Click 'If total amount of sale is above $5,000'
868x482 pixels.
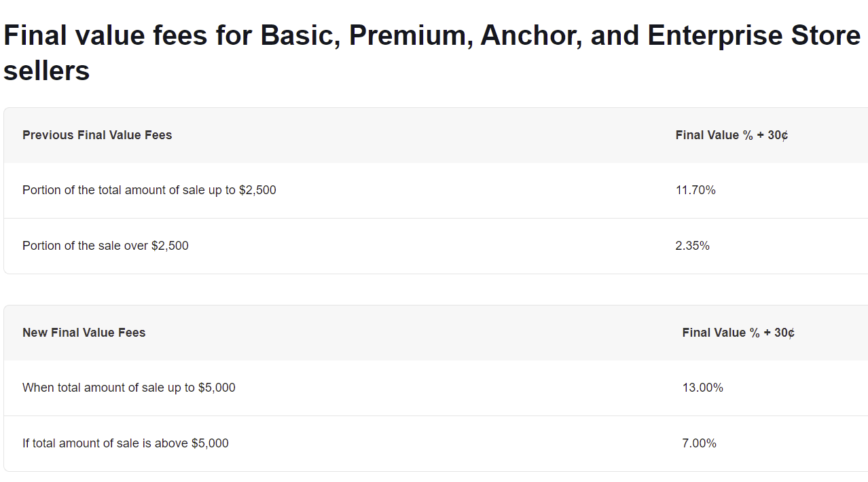[x=126, y=443]
